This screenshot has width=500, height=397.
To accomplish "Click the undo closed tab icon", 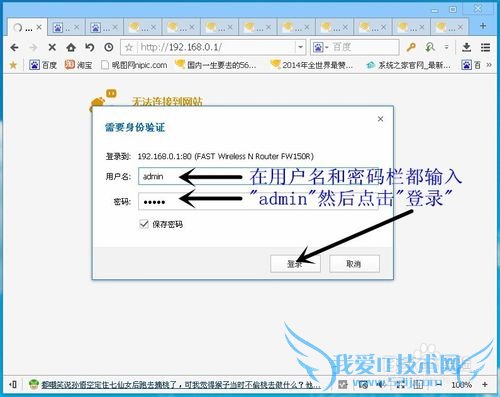I will point(90,47).
